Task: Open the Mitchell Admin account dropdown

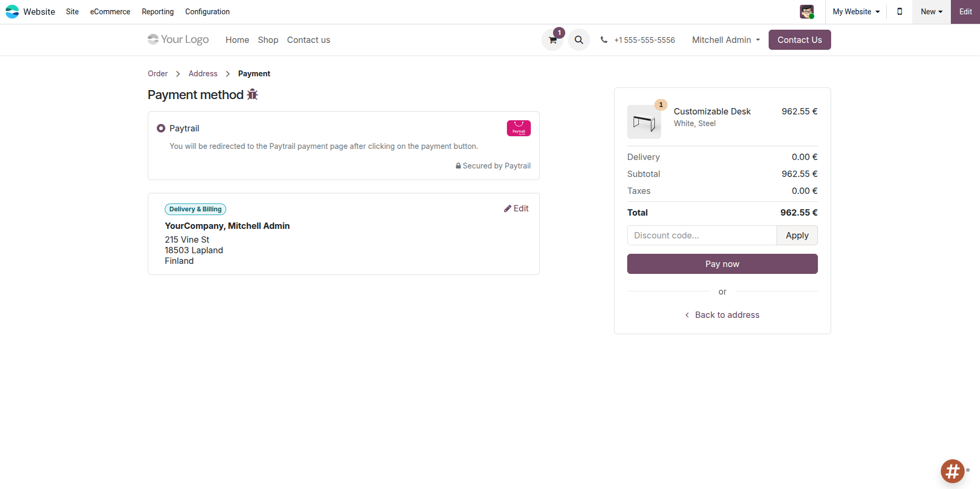Action: (725, 40)
